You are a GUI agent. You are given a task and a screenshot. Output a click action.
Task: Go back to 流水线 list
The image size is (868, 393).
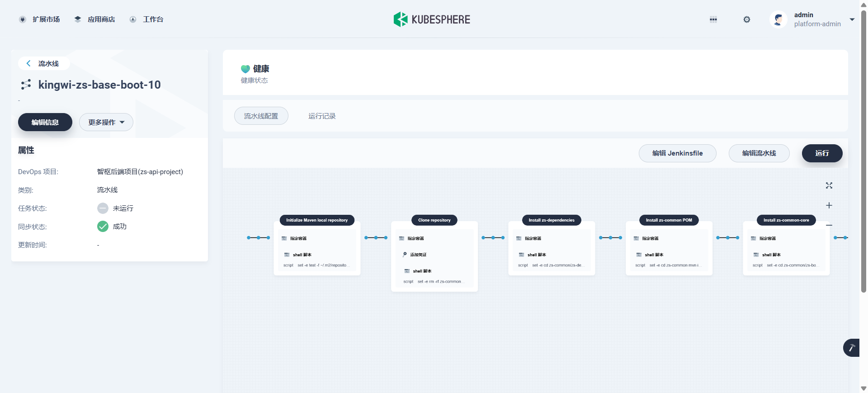point(44,63)
